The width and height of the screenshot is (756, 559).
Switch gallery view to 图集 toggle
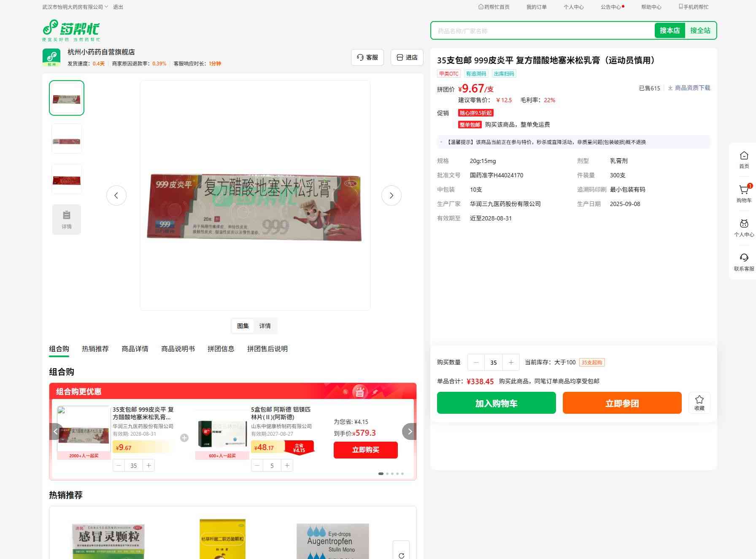[x=243, y=326]
